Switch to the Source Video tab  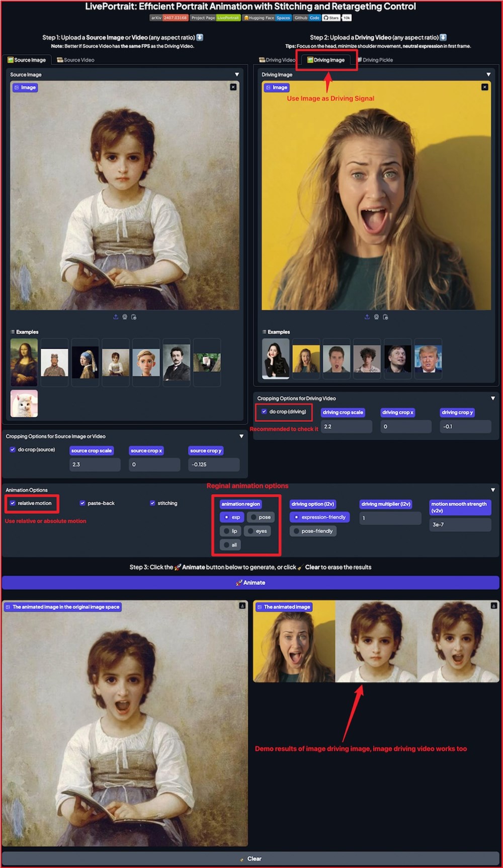[75, 60]
